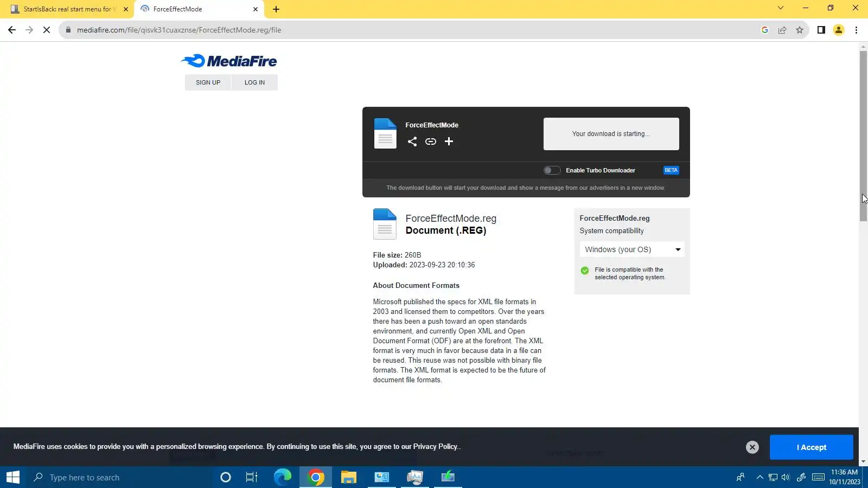Screen dimensions: 868x488
Task: Open the Chrome three-dot menu
Action: 857,30
